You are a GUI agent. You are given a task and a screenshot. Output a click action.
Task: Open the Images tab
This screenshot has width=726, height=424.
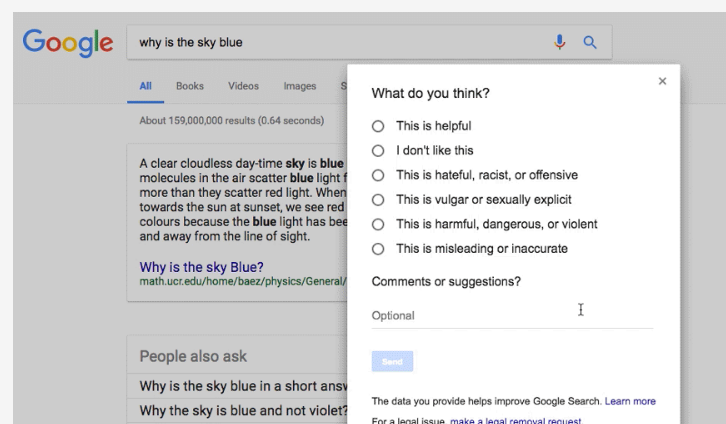click(299, 87)
